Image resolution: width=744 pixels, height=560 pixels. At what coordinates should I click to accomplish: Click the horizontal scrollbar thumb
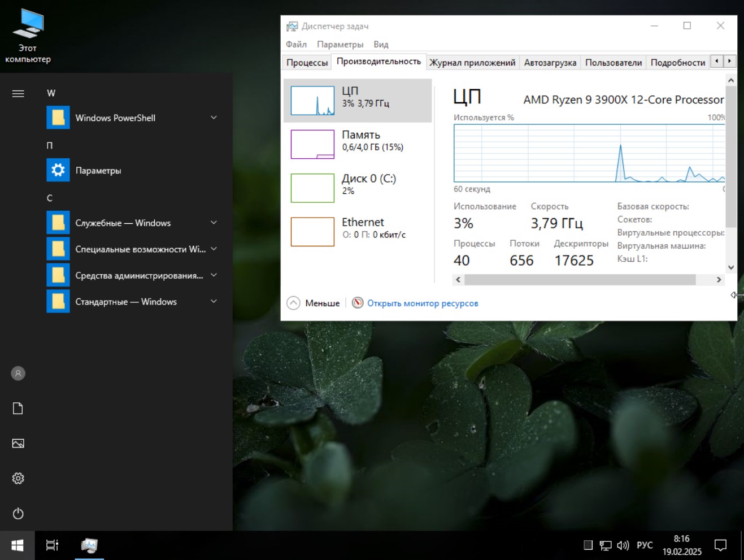(x=580, y=280)
